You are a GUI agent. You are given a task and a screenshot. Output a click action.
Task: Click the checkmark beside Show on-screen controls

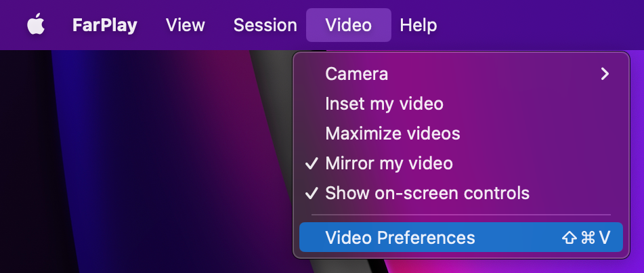pyautogui.click(x=312, y=194)
